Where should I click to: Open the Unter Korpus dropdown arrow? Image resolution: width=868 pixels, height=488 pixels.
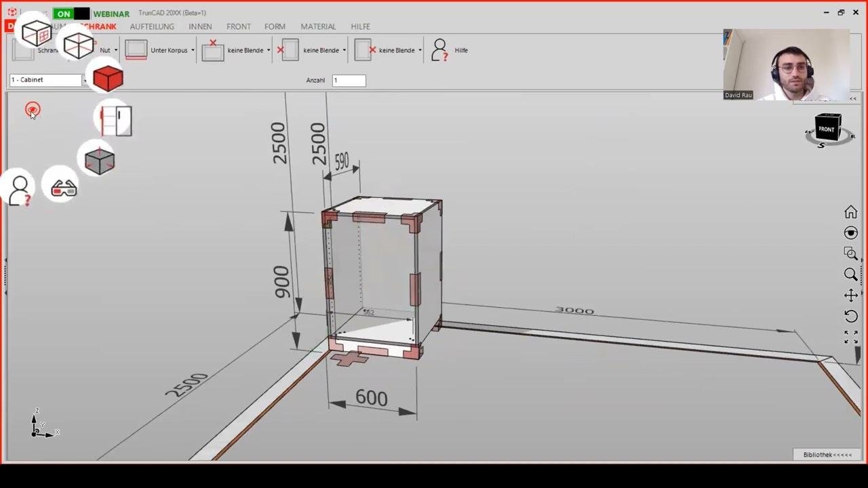click(193, 50)
